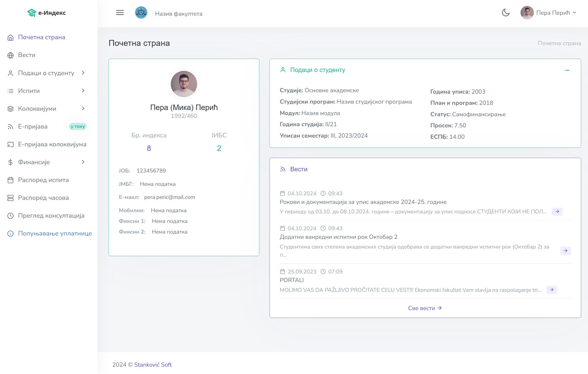The width and height of the screenshot is (588, 374).
Task: Click student profile photo in card
Action: (x=184, y=84)
